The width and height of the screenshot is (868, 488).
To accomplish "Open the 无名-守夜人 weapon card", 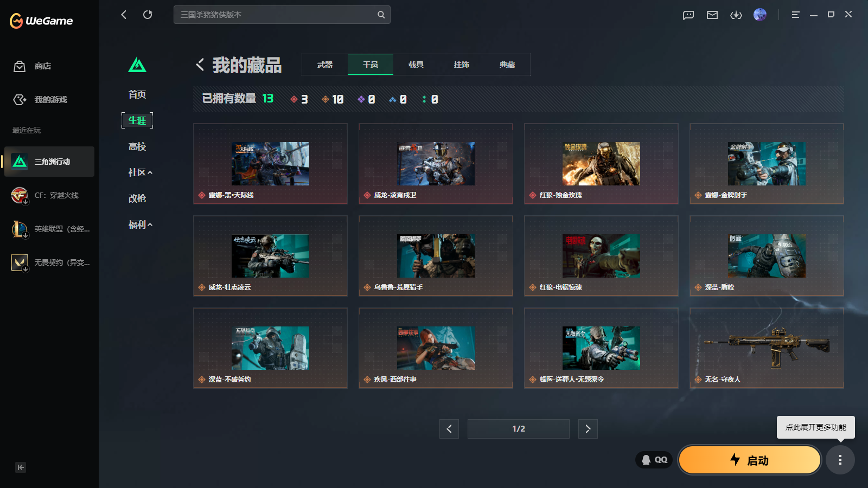I will pyautogui.click(x=767, y=348).
